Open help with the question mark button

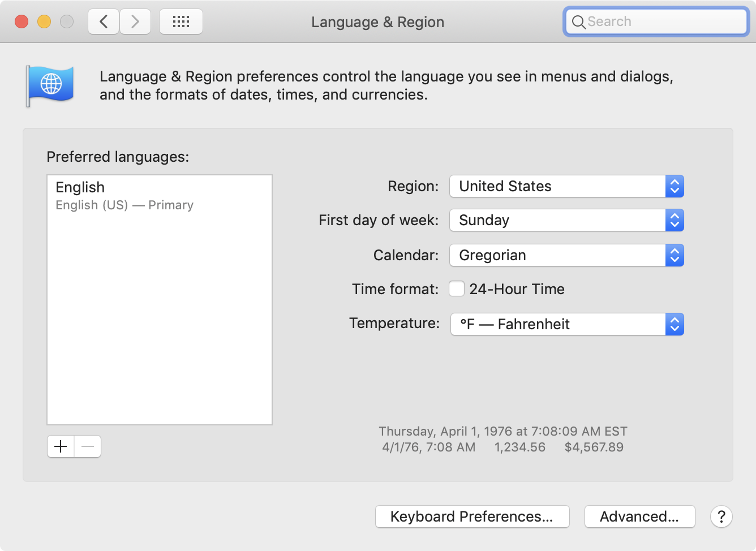tap(721, 516)
